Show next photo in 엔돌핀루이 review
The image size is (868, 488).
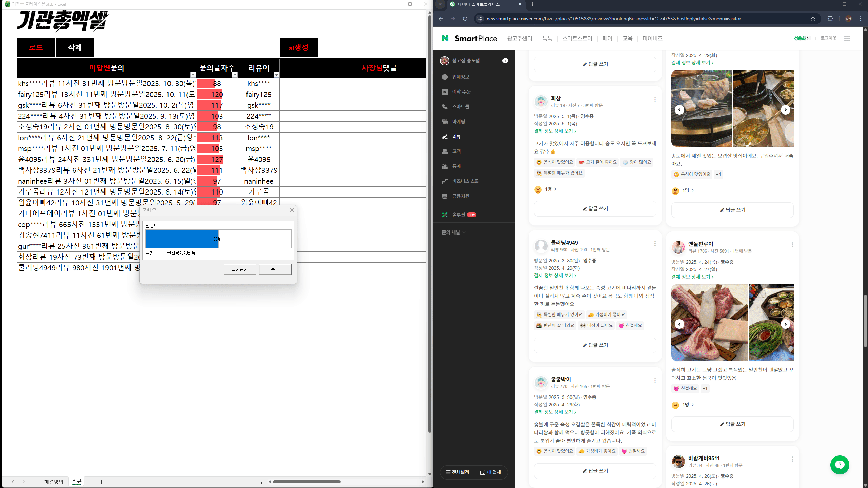(785, 324)
